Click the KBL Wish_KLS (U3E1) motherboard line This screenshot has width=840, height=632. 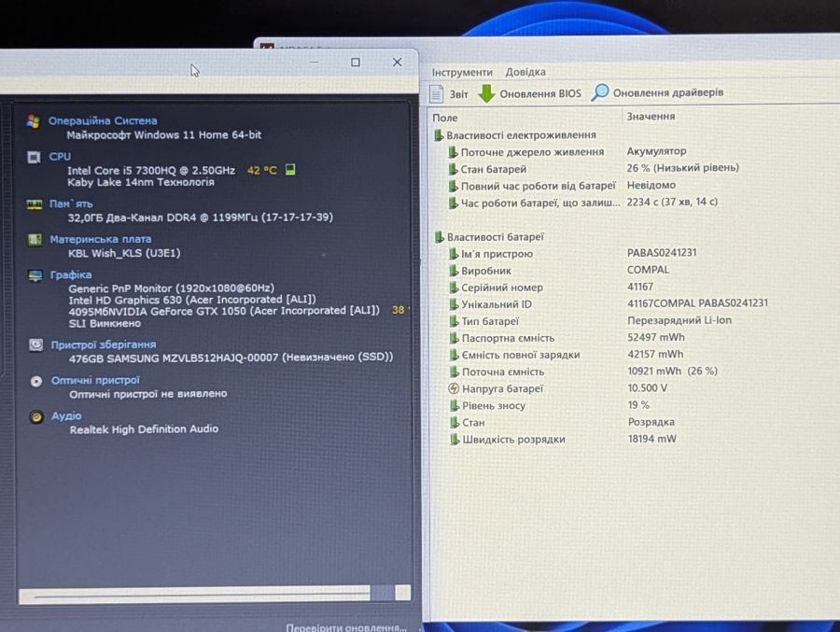point(124,253)
